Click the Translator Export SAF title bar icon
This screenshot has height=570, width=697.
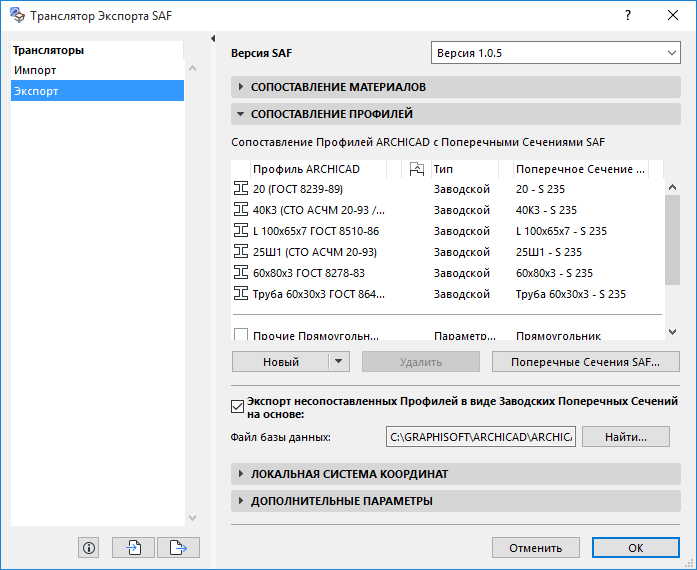(x=17, y=16)
